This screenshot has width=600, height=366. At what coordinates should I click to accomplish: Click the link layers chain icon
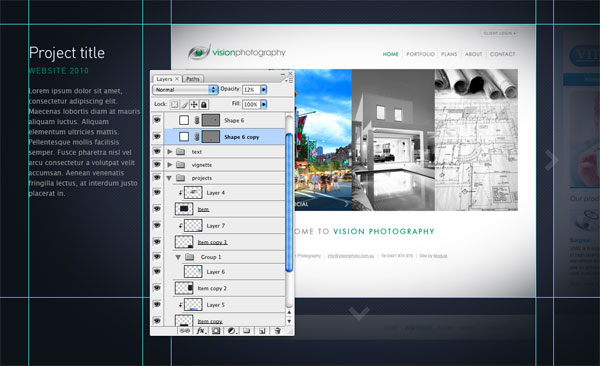[x=185, y=331]
